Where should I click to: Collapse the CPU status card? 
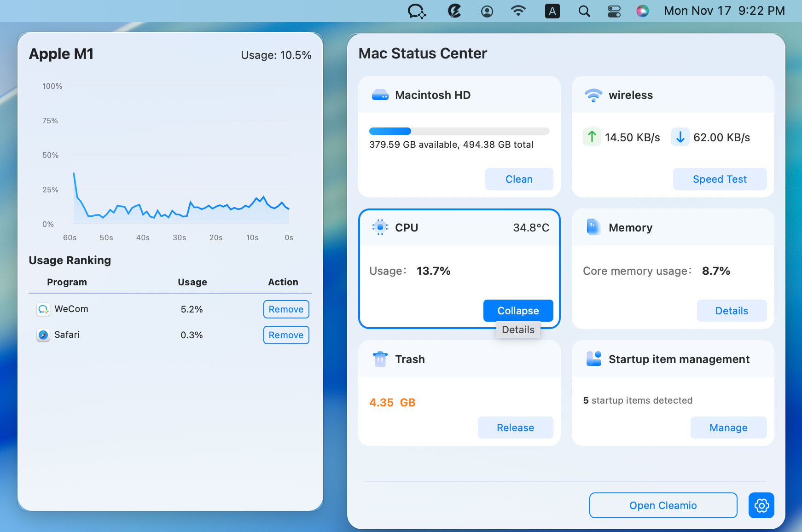pos(517,311)
